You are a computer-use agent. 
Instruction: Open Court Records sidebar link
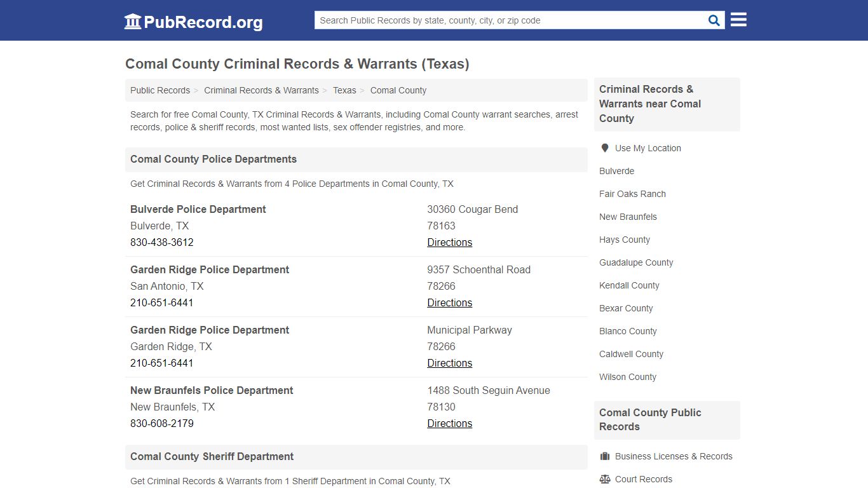(x=644, y=479)
